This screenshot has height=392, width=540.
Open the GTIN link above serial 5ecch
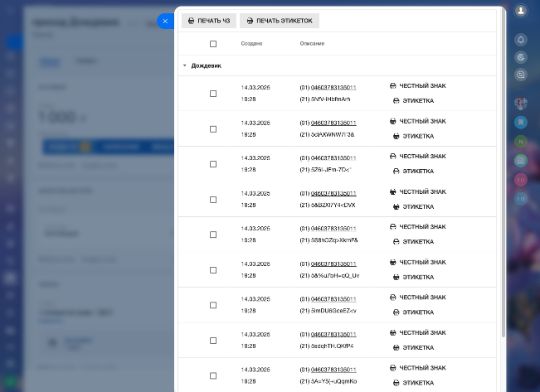point(333,334)
